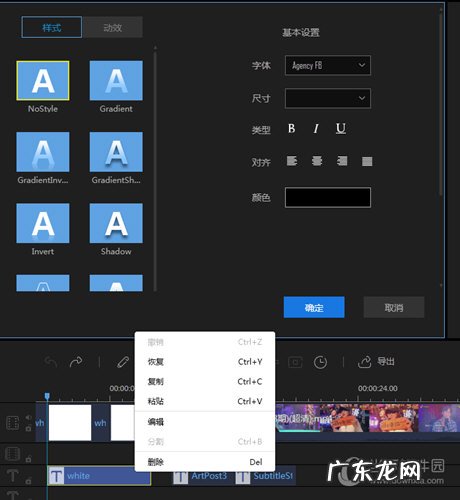Click the T icon of the first text track
The height and width of the screenshot is (500, 460).
13,475
